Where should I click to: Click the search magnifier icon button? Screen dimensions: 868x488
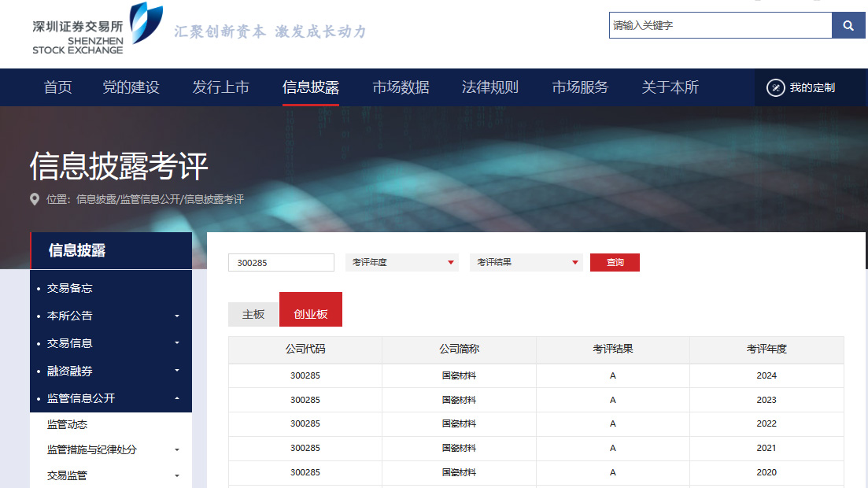pyautogui.click(x=848, y=25)
